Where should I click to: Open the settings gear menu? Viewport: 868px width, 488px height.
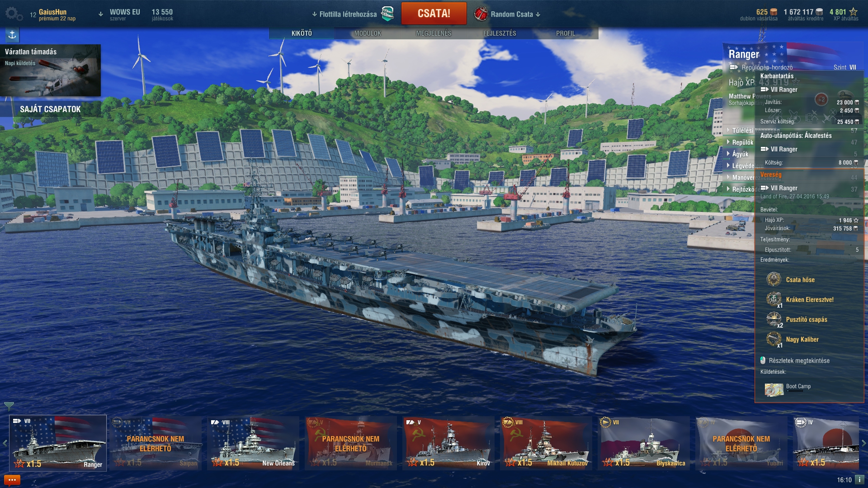pyautogui.click(x=14, y=14)
